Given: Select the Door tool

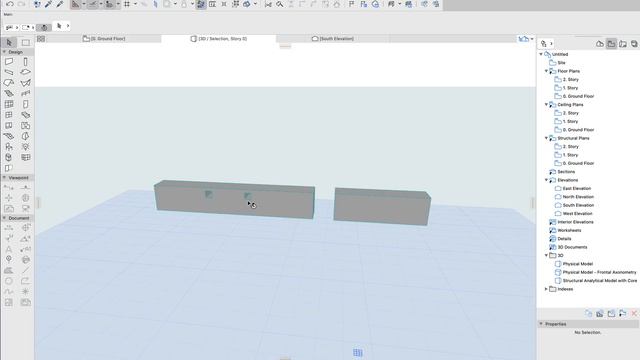Looking at the screenshot, I should coord(25,104).
